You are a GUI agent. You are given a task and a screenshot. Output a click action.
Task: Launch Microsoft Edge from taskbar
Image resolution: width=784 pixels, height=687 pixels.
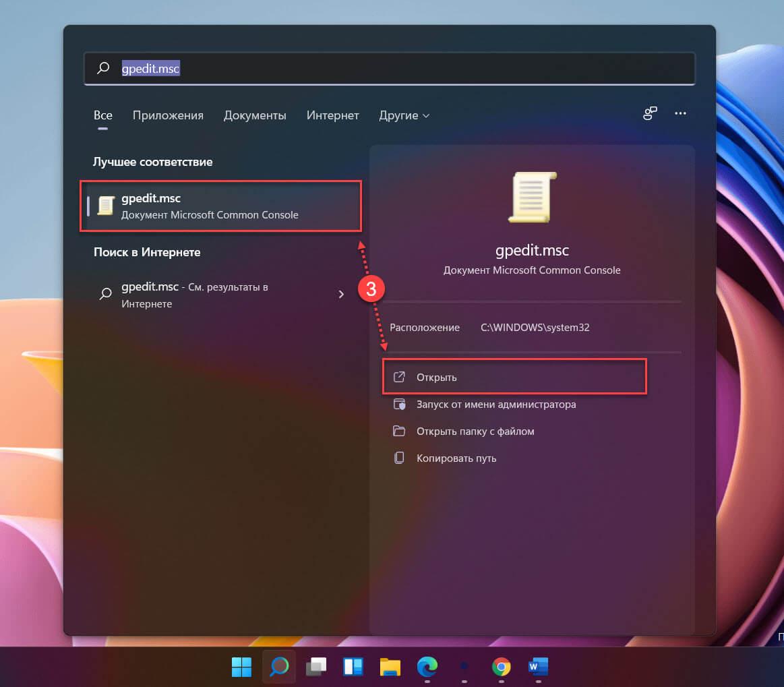427,667
